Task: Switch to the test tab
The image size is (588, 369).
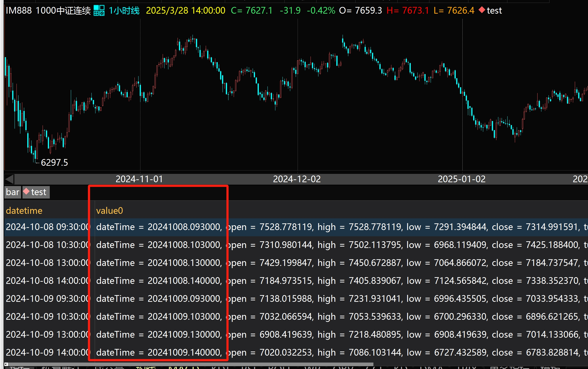Action: tap(36, 192)
